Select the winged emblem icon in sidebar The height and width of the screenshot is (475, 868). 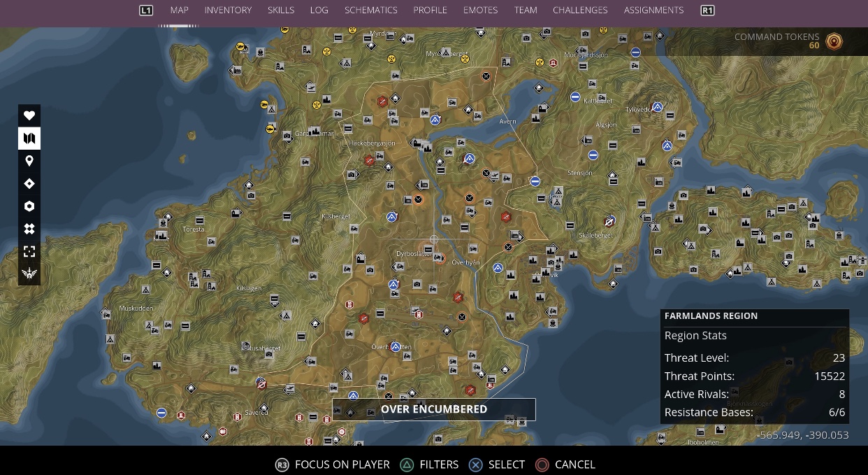click(x=29, y=274)
